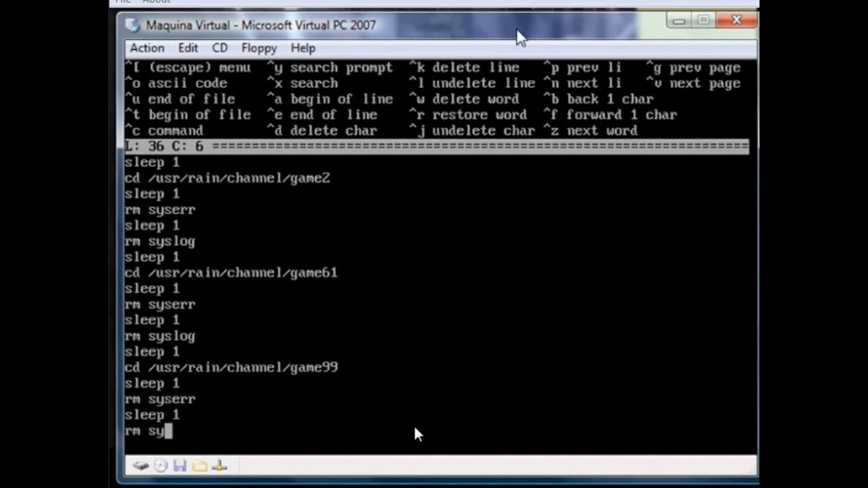The width and height of the screenshot is (868, 488).
Task: Click the '^z next word' hint
Action: [590, 131]
